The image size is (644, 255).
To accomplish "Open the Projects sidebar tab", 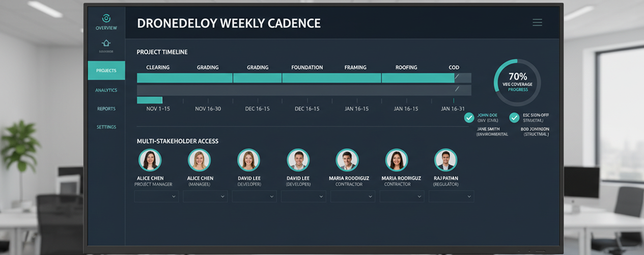I will pos(106,70).
